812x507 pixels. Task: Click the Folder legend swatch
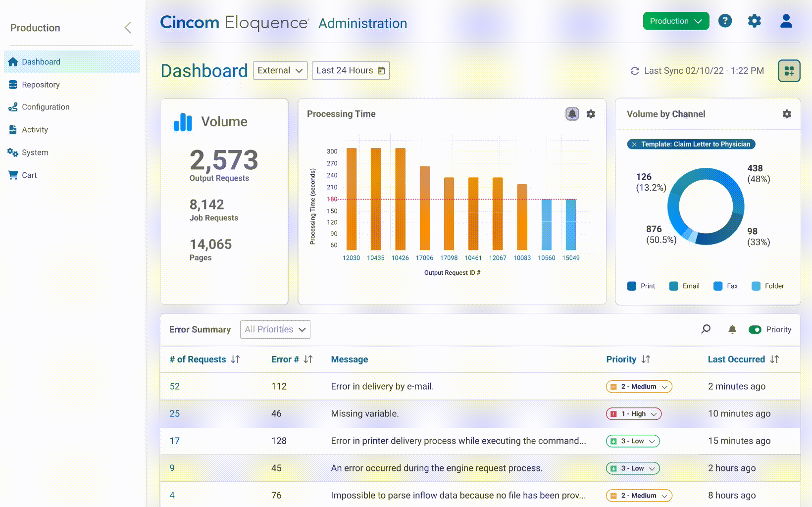756,286
